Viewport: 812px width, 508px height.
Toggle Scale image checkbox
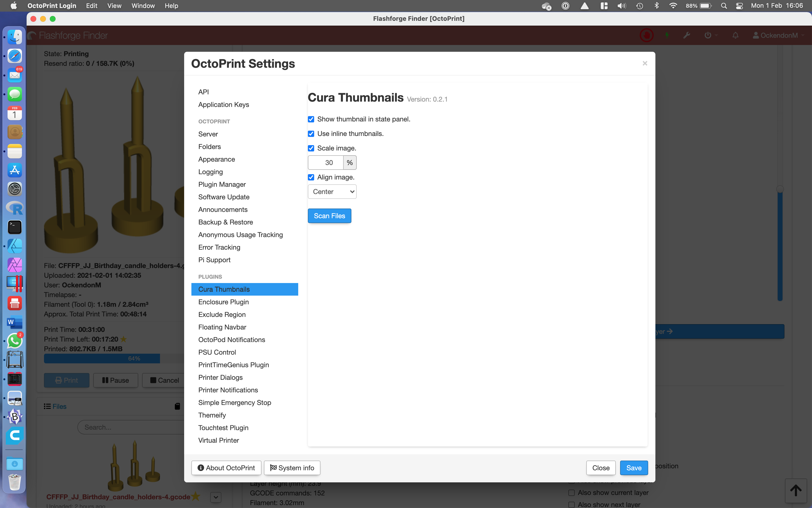pos(311,148)
